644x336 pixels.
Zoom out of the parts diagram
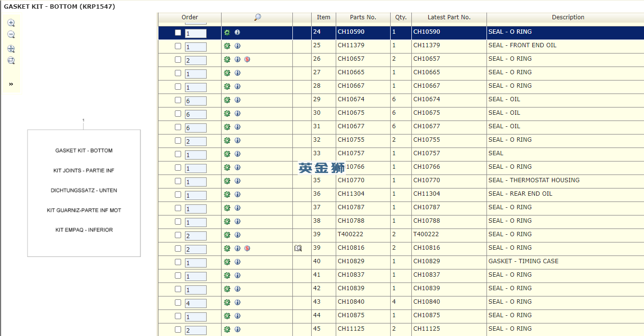tap(11, 35)
